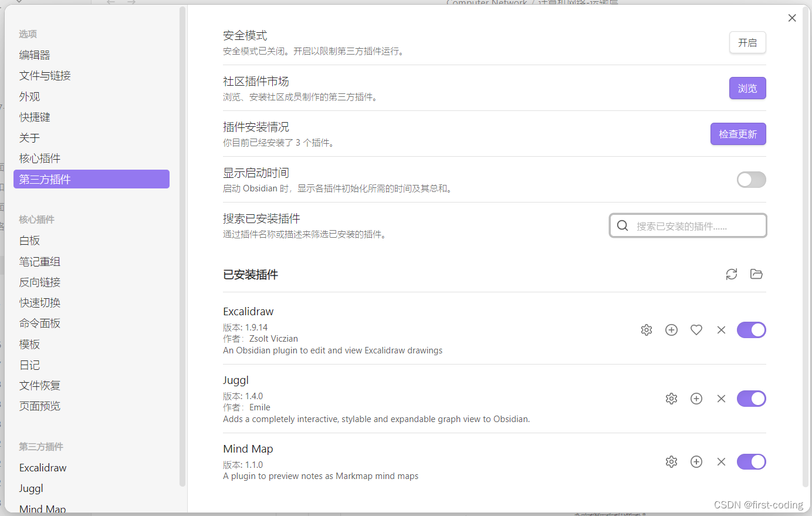Assign hotkeys for Juggl using plus icon

[696, 399]
